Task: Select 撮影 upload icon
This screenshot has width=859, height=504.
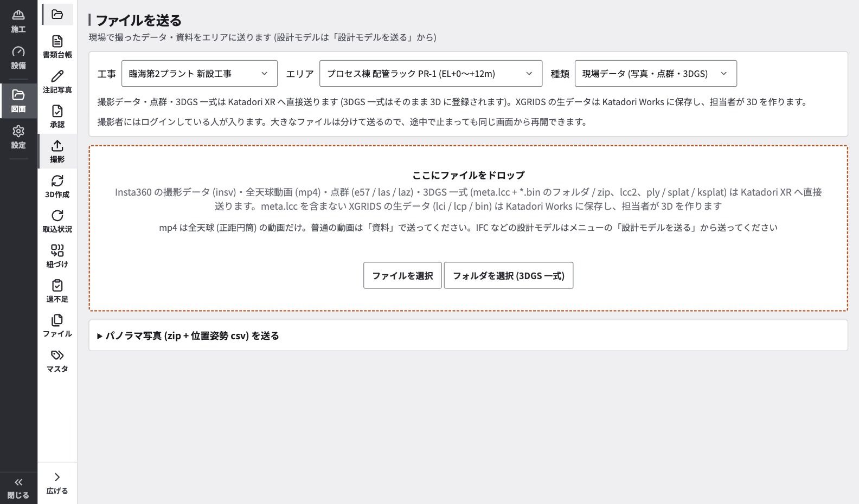Action: click(57, 151)
